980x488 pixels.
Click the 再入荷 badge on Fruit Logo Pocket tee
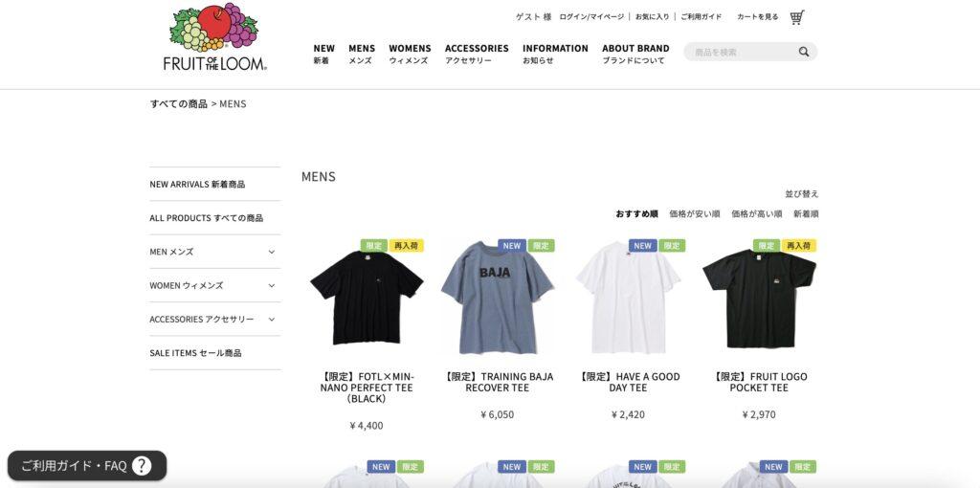(799, 246)
